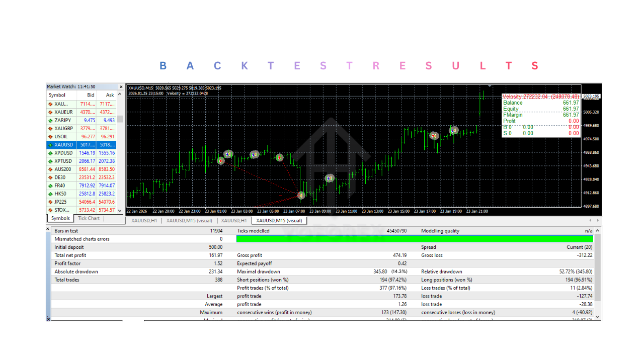Click the red down arrow icon beside AUS200

[x=50, y=169]
